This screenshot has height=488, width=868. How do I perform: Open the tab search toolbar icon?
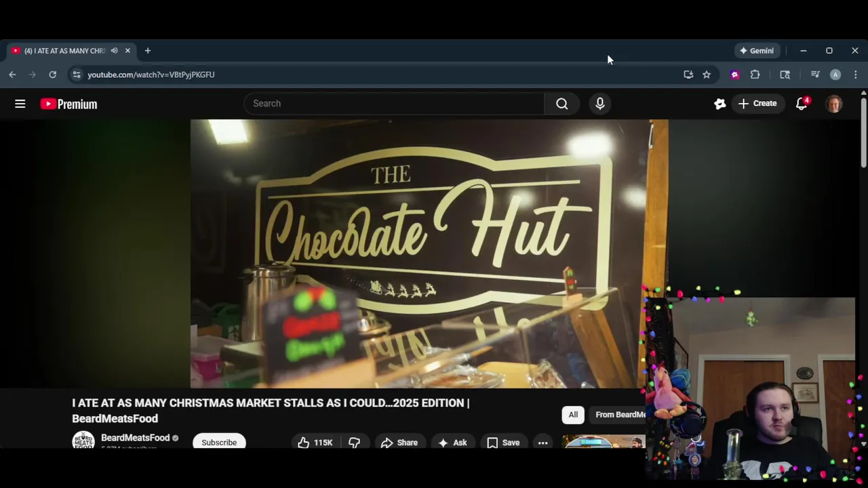click(x=785, y=75)
